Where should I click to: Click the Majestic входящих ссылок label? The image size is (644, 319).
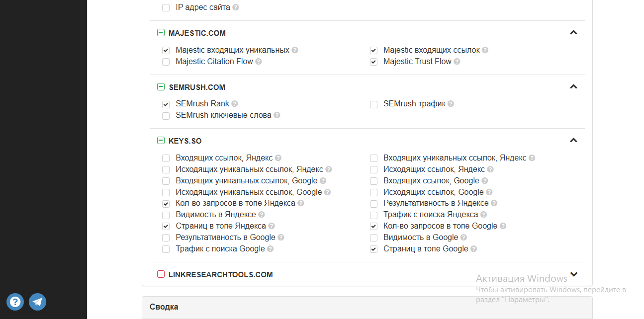[431, 50]
